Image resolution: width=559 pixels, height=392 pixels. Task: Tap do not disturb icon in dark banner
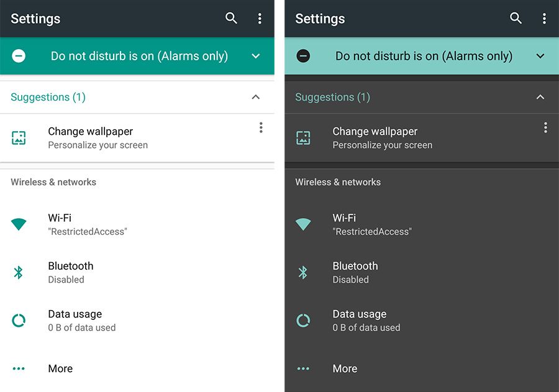pos(303,56)
